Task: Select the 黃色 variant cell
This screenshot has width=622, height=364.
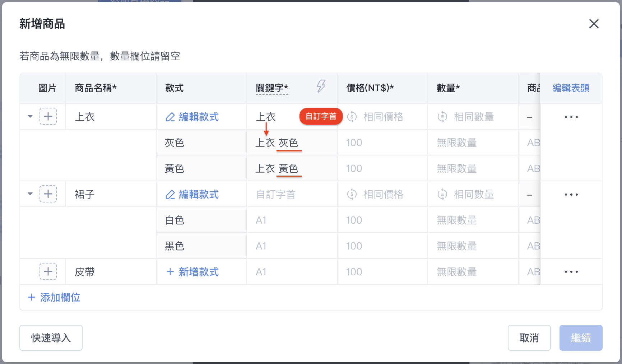Action: point(201,168)
